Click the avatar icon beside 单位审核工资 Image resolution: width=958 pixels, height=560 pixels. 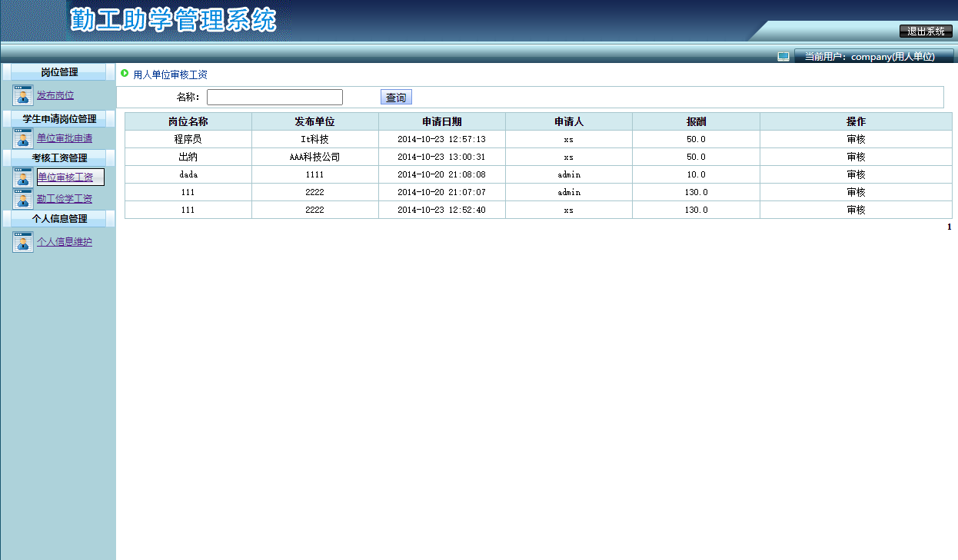click(22, 177)
